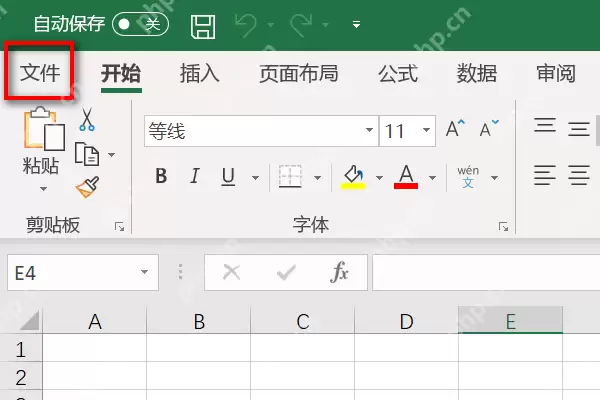Open the 文件 (File) tab
Viewport: 600px width, 400px height.
[40, 73]
